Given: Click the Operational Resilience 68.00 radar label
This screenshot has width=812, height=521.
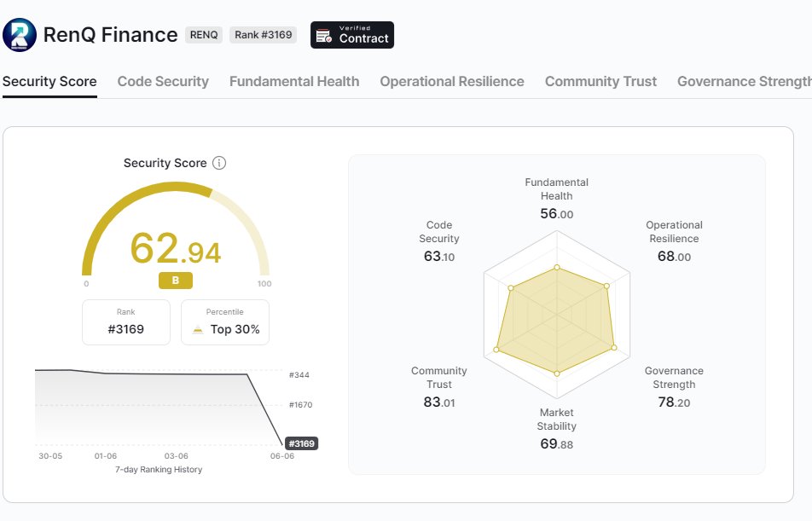Looking at the screenshot, I should 674,241.
